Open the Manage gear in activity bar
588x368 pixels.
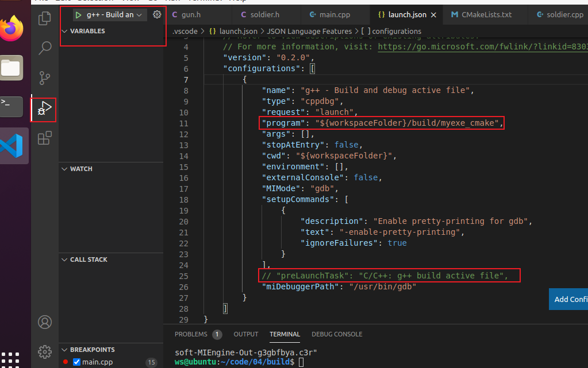45,351
